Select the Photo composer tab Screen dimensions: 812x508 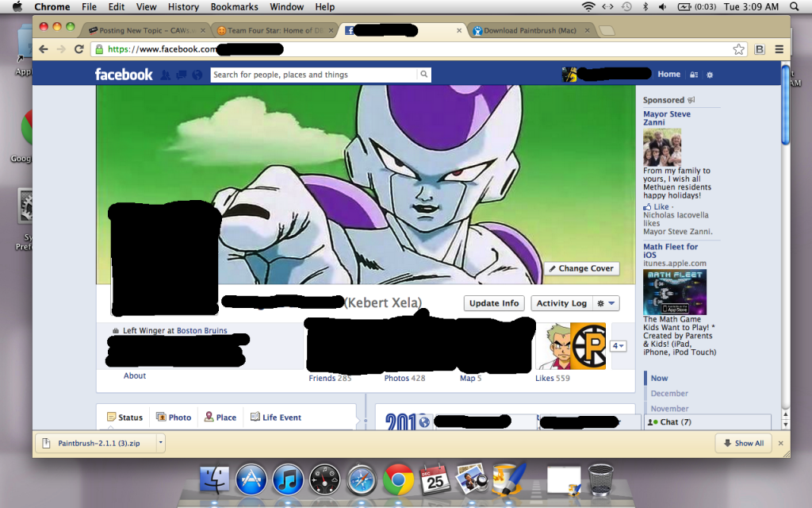click(174, 418)
